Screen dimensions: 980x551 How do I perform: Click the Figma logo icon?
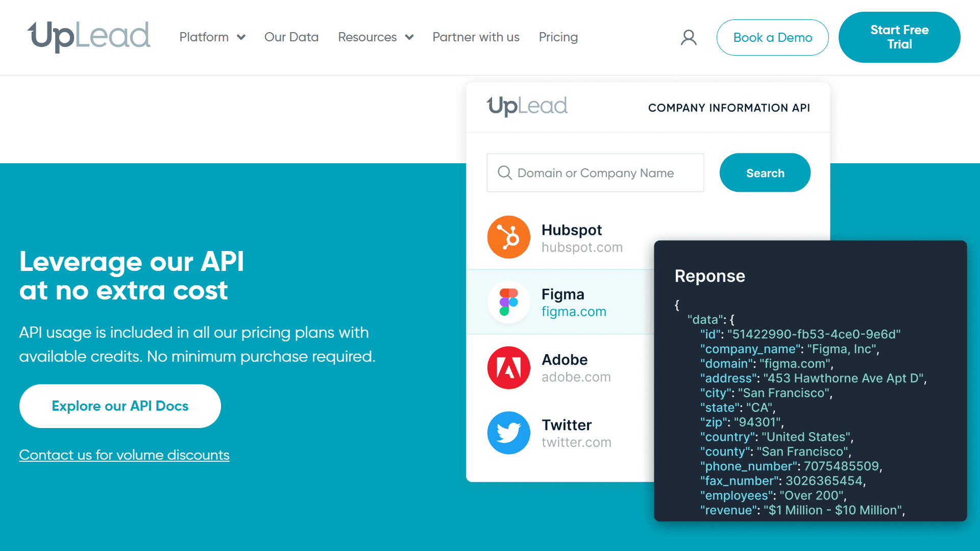(x=508, y=302)
